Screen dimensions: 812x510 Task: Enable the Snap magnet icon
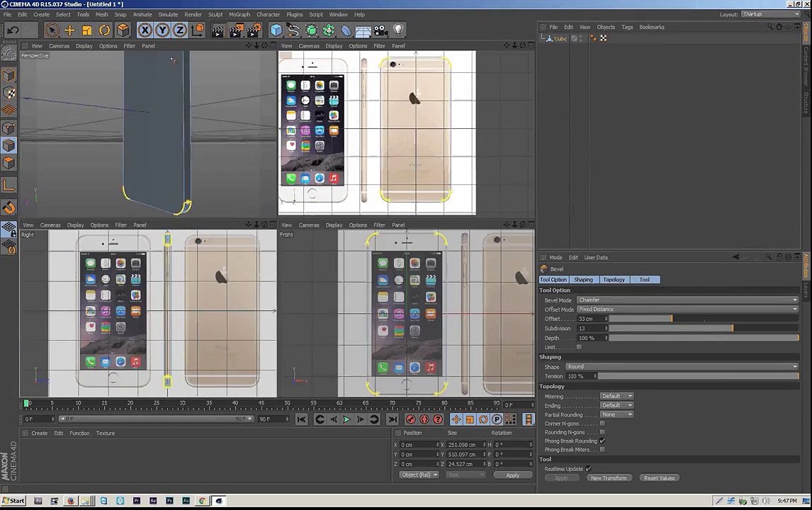tap(9, 208)
